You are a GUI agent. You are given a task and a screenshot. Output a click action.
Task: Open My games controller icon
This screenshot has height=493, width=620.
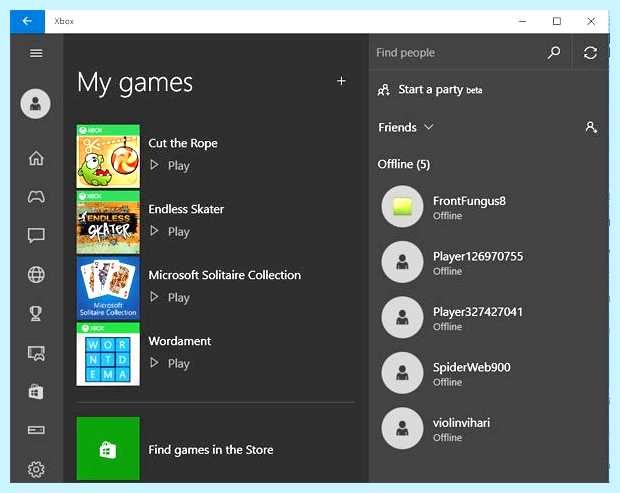(x=36, y=196)
